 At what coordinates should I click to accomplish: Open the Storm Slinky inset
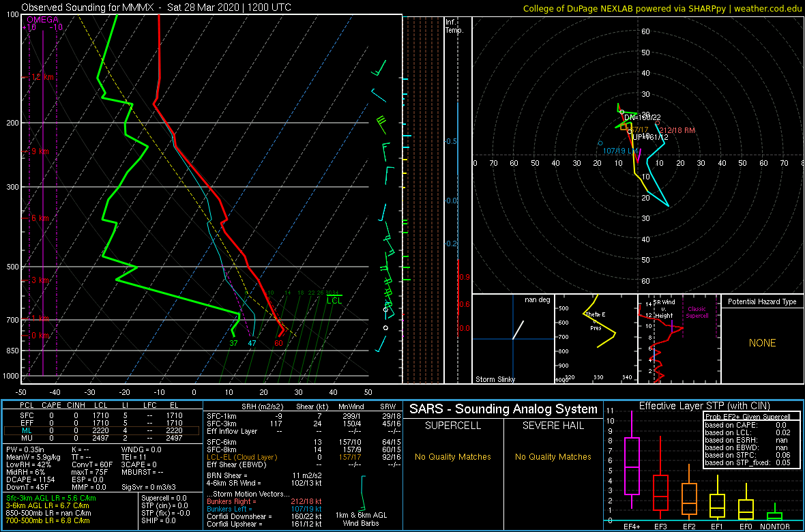click(x=512, y=339)
